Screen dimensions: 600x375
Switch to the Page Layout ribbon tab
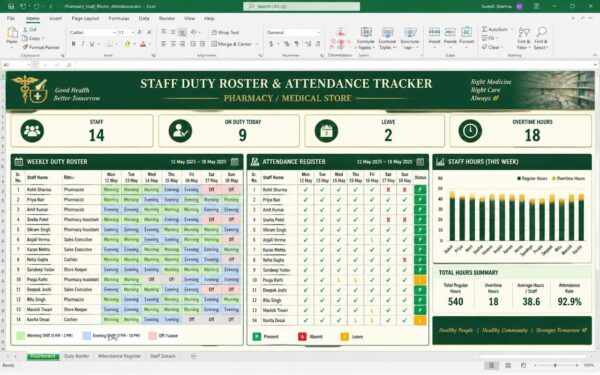(x=85, y=18)
